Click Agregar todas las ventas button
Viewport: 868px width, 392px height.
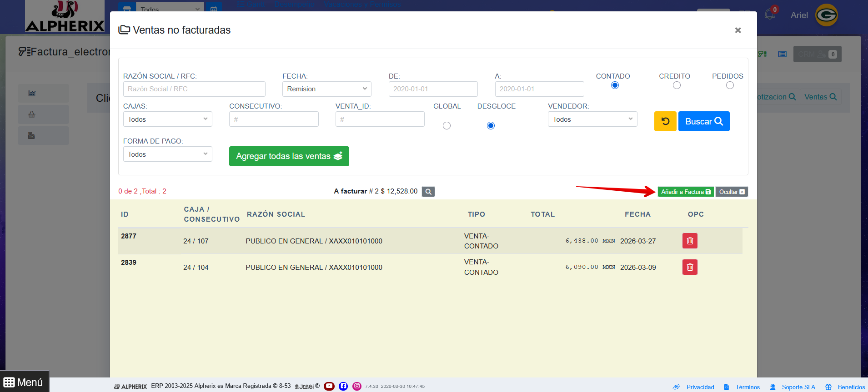[x=289, y=156]
